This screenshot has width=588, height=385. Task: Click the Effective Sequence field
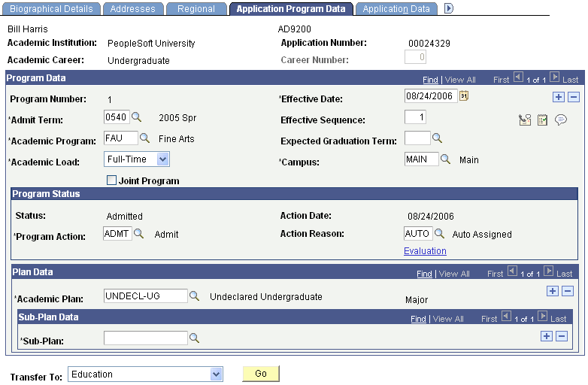(x=415, y=117)
